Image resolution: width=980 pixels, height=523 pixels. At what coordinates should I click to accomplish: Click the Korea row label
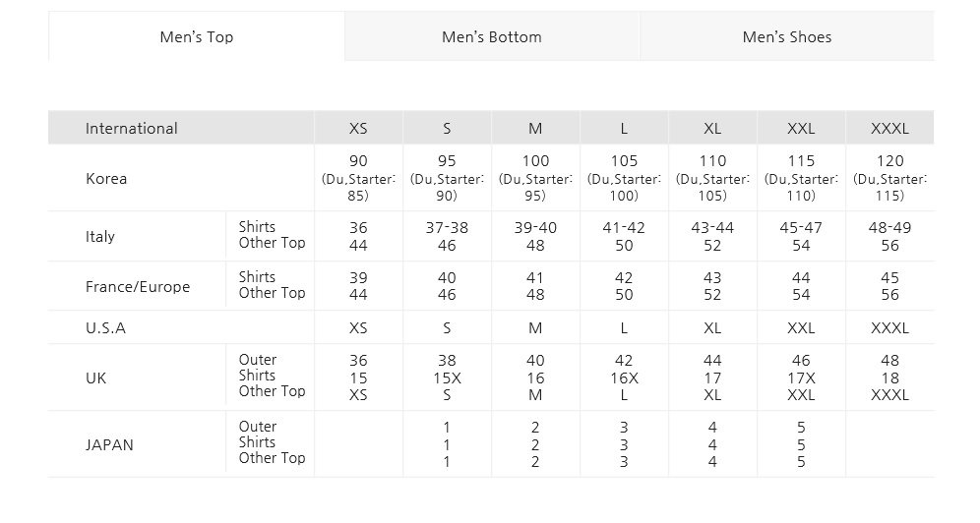coord(106,179)
